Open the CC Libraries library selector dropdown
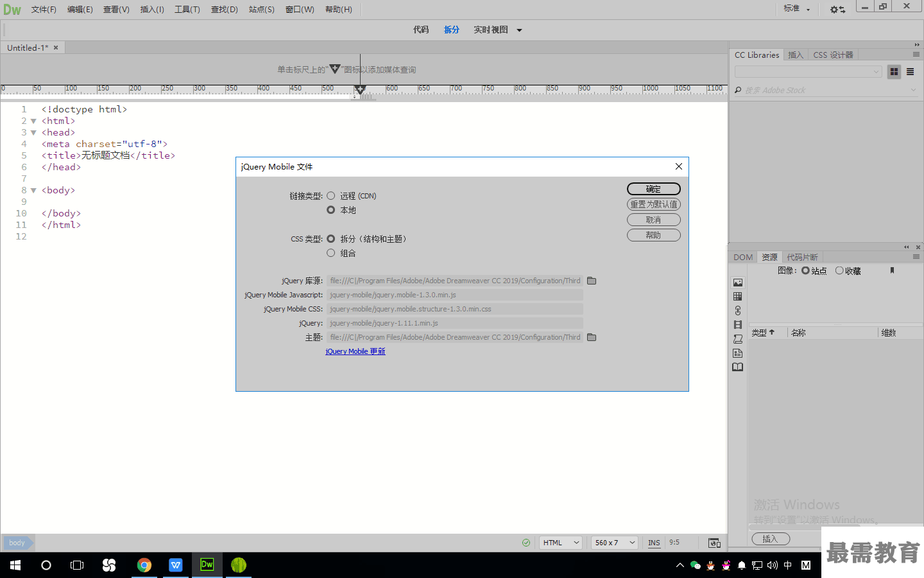The width and height of the screenshot is (924, 578). point(809,72)
